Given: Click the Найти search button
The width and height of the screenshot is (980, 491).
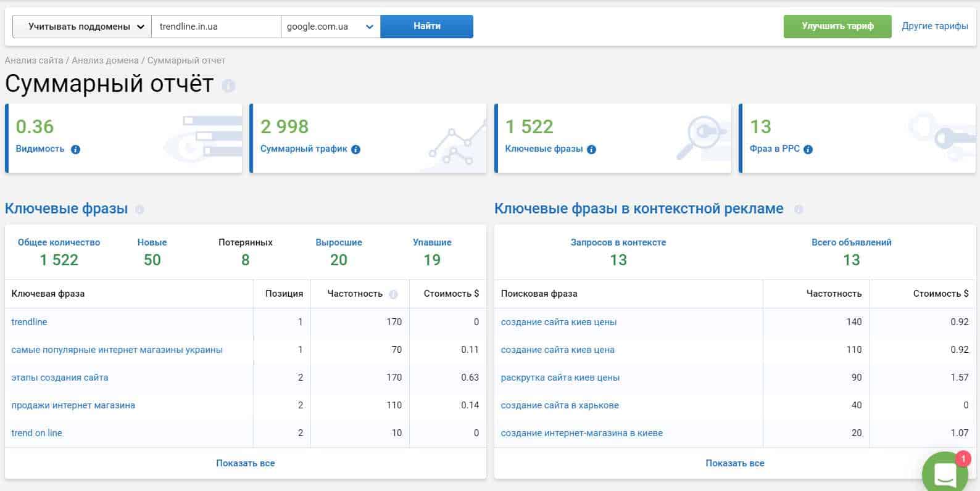Looking at the screenshot, I should coord(426,27).
